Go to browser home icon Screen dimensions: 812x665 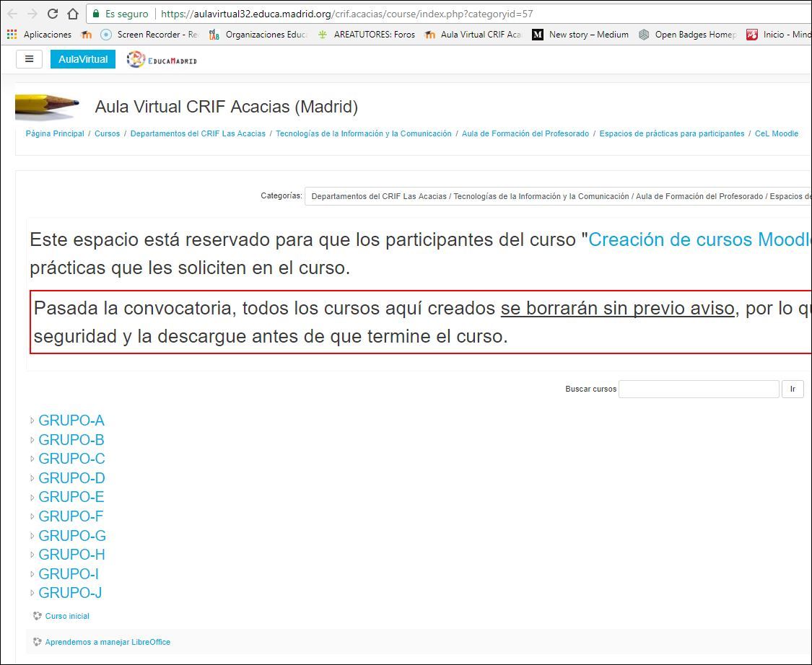pyautogui.click(x=73, y=14)
